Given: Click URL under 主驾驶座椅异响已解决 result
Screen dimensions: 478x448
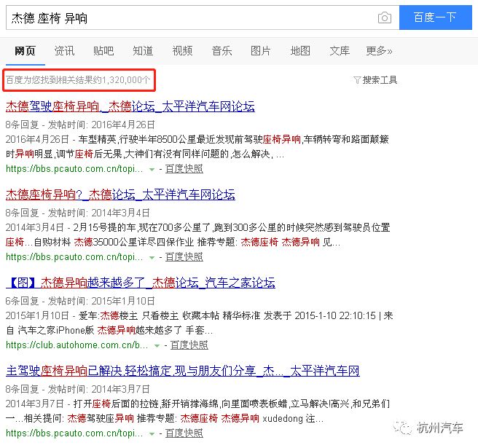Looking at the screenshot, I should [x=74, y=433].
